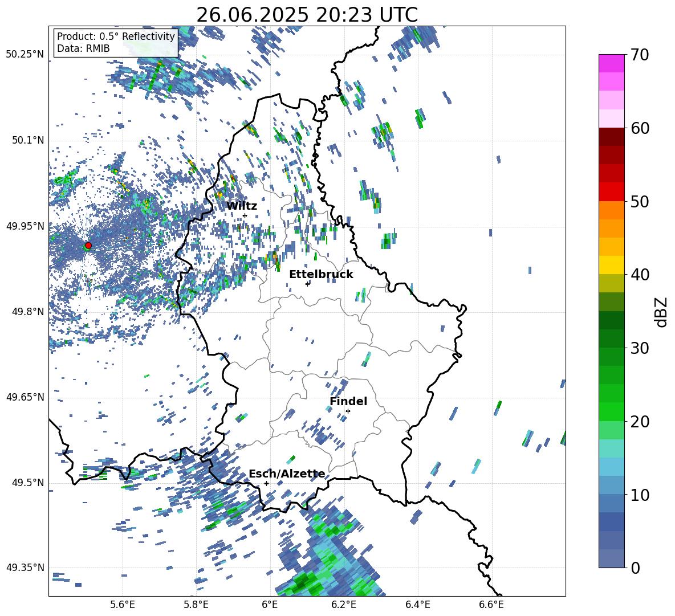Click the olive colorbar segment below 40
This screenshot has height=616, width=675.
[611, 283]
